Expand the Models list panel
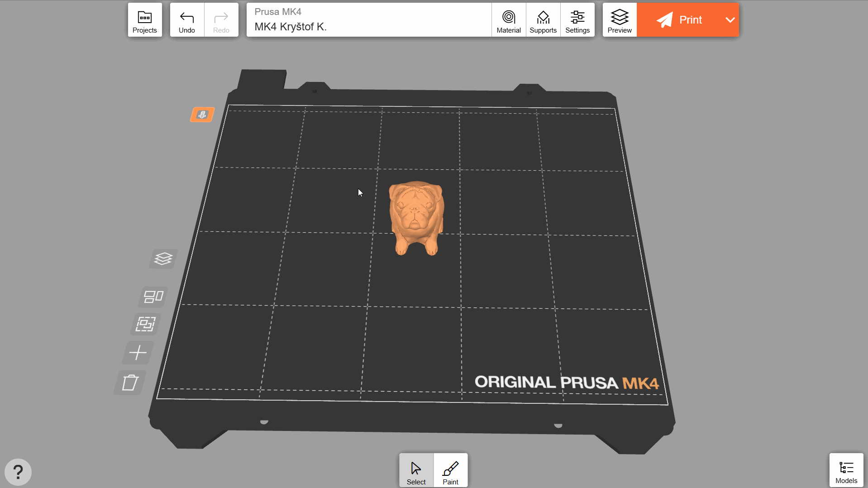This screenshot has height=488, width=868. pos(846,471)
